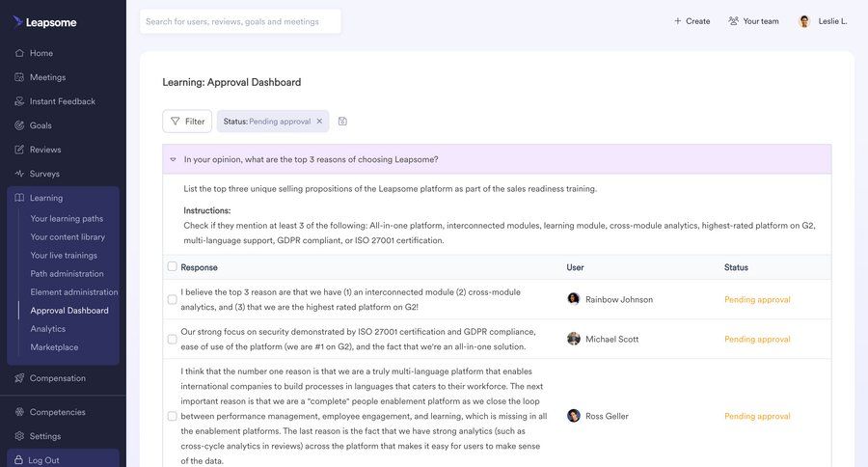This screenshot has height=467, width=868.
Task: Select Approval Dashboard submenu item
Action: tap(69, 311)
